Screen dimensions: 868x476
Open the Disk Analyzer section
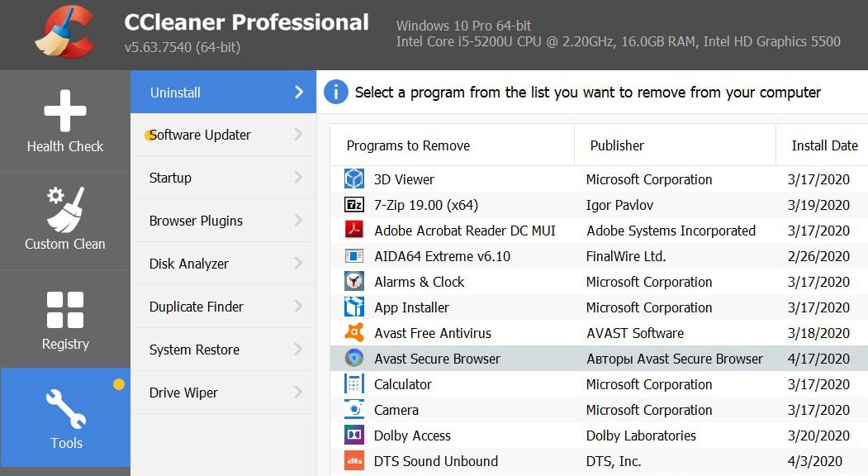pyautogui.click(x=223, y=264)
